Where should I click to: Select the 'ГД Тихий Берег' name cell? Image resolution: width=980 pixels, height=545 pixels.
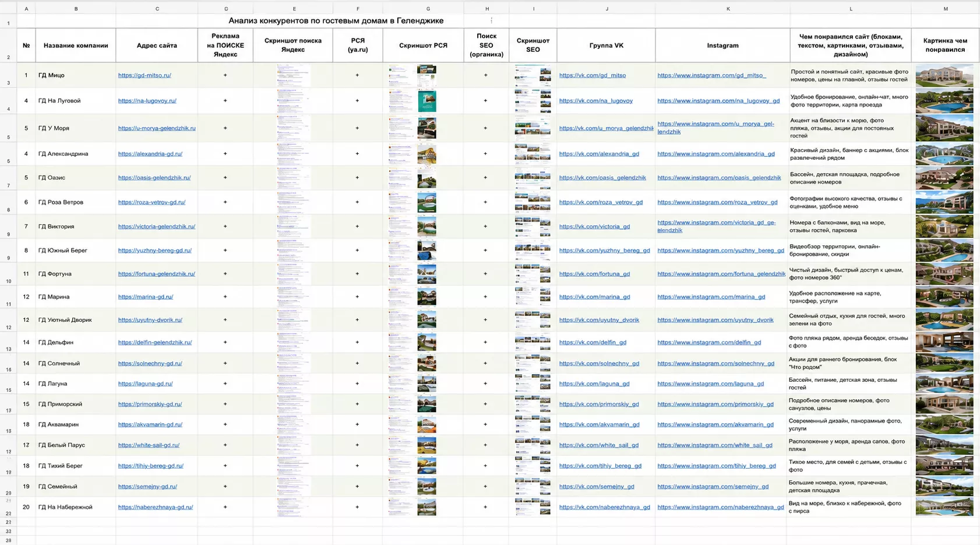coord(76,466)
